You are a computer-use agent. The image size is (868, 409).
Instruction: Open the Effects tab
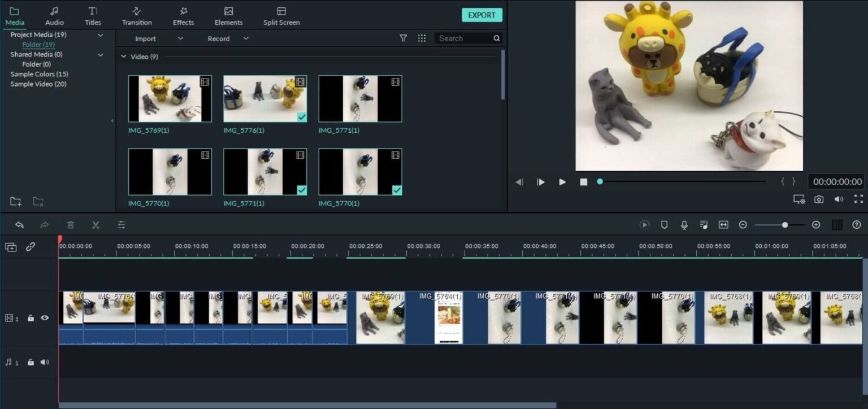point(183,15)
